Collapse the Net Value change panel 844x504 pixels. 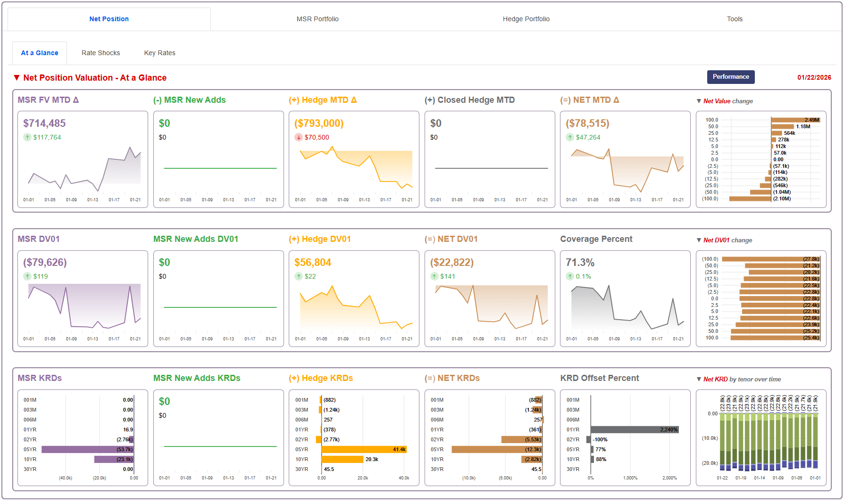pyautogui.click(x=699, y=101)
